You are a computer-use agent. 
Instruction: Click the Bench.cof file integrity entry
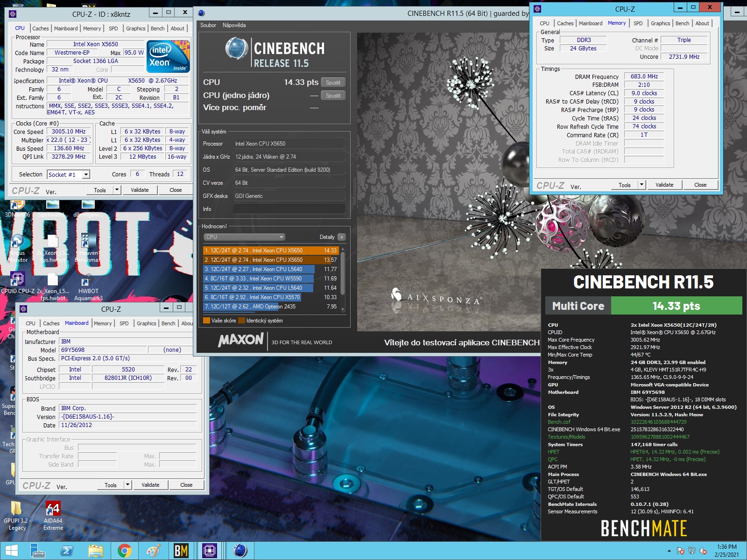(x=559, y=422)
